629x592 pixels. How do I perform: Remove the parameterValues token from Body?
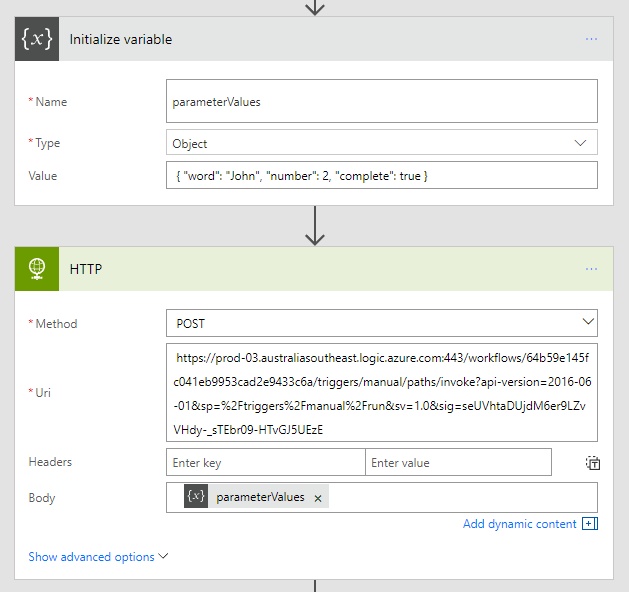pos(318,498)
